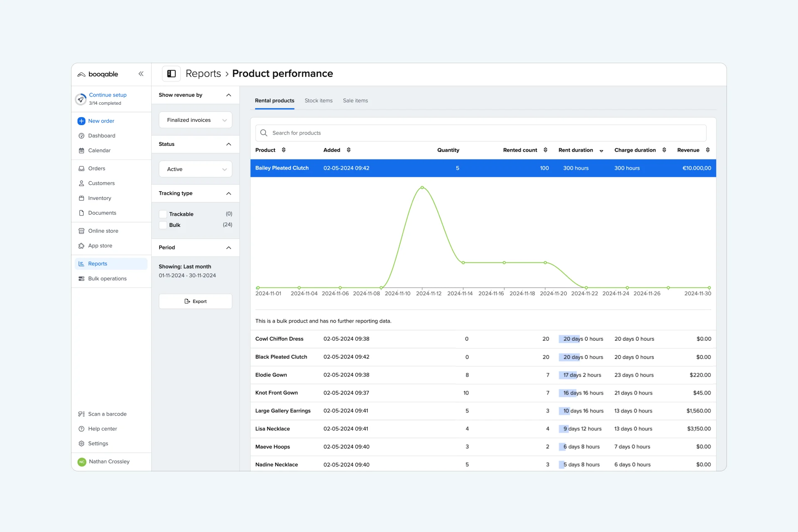Switch to Rental products tab

click(x=274, y=101)
